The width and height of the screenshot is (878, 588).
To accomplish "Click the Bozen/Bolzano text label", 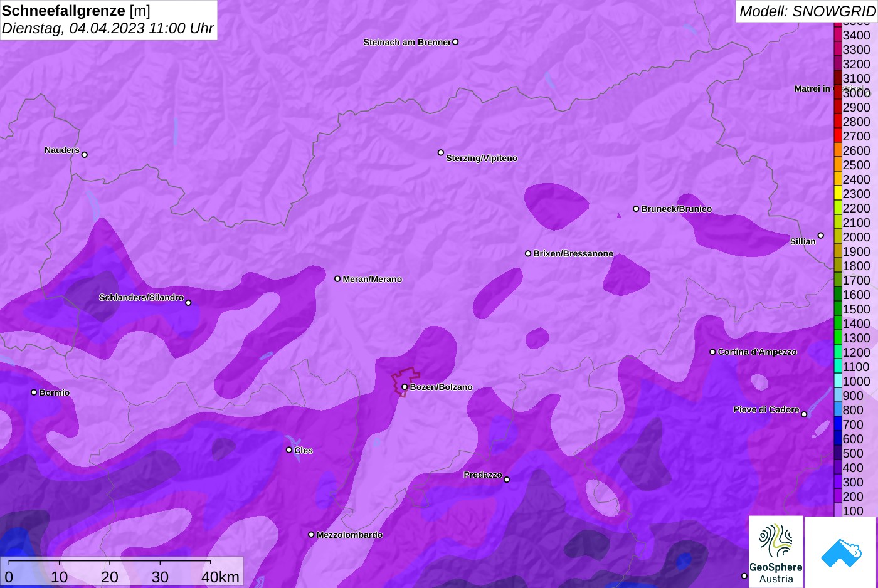I will click(441, 387).
